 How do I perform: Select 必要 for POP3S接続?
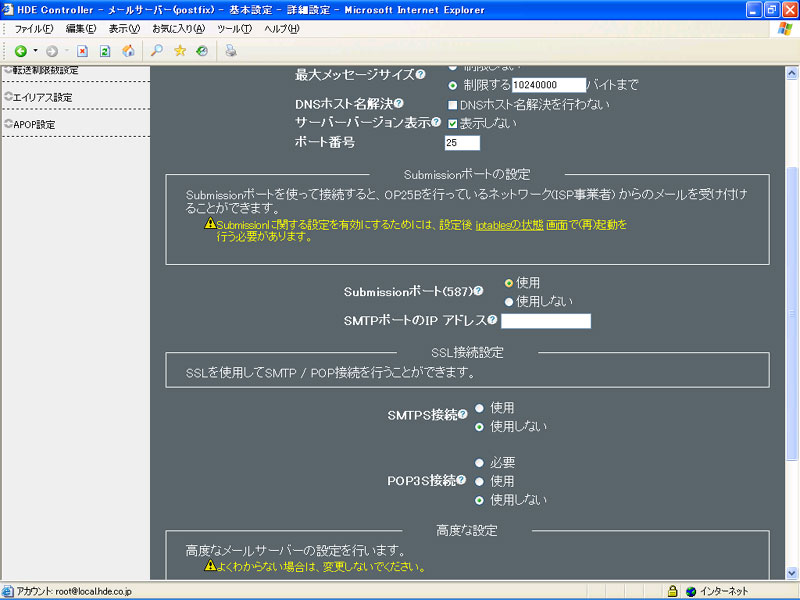tap(479, 463)
